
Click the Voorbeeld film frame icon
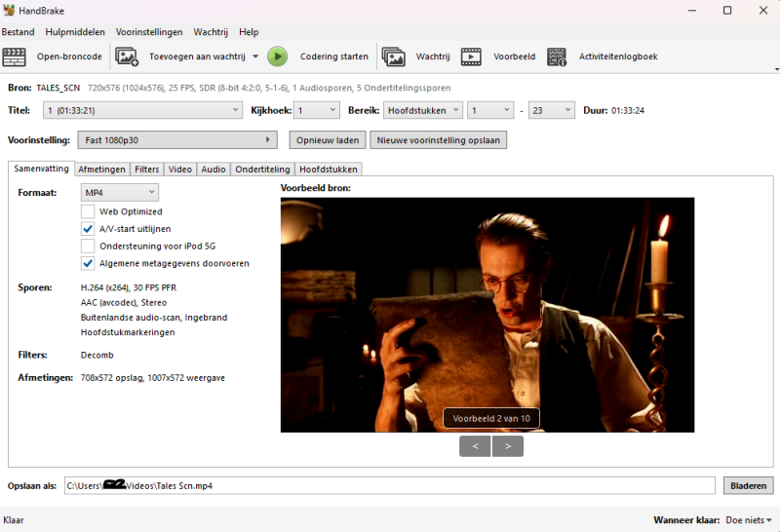[471, 57]
